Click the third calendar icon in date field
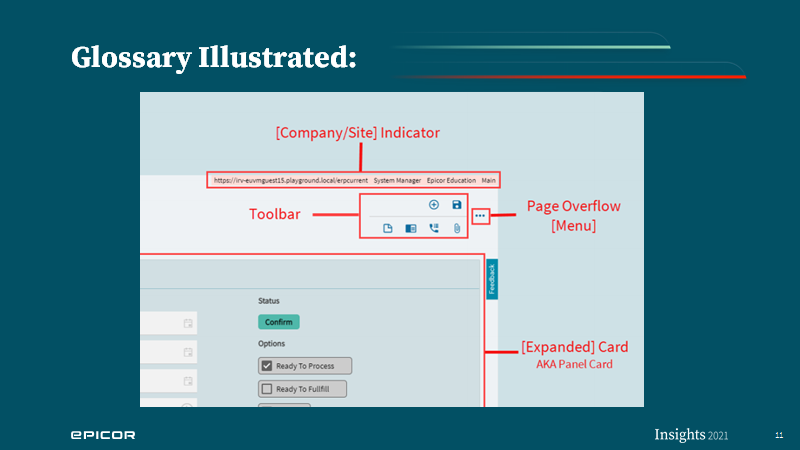This screenshot has height=450, width=800. point(188,381)
